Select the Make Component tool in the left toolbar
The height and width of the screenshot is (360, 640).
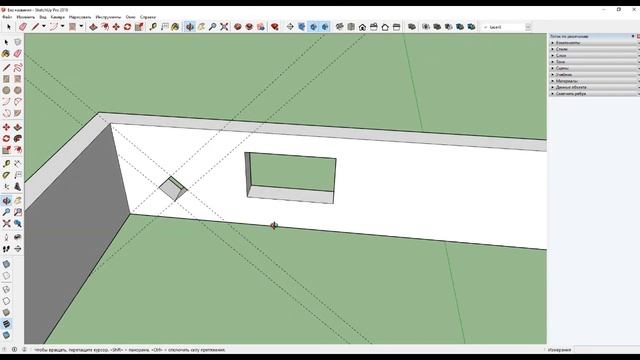pos(18,42)
